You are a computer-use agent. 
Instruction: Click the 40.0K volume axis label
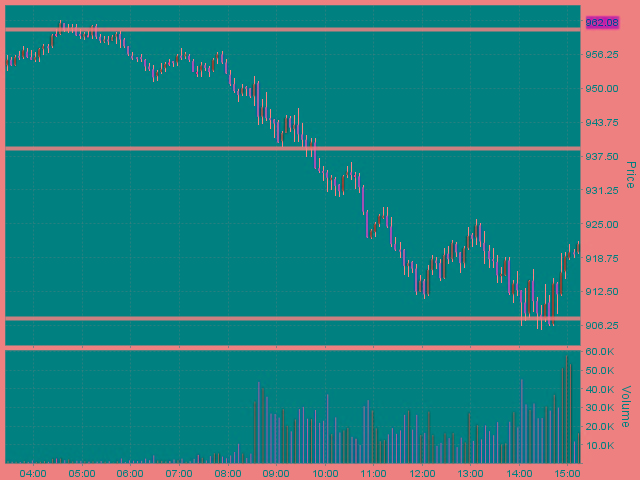tap(600, 389)
